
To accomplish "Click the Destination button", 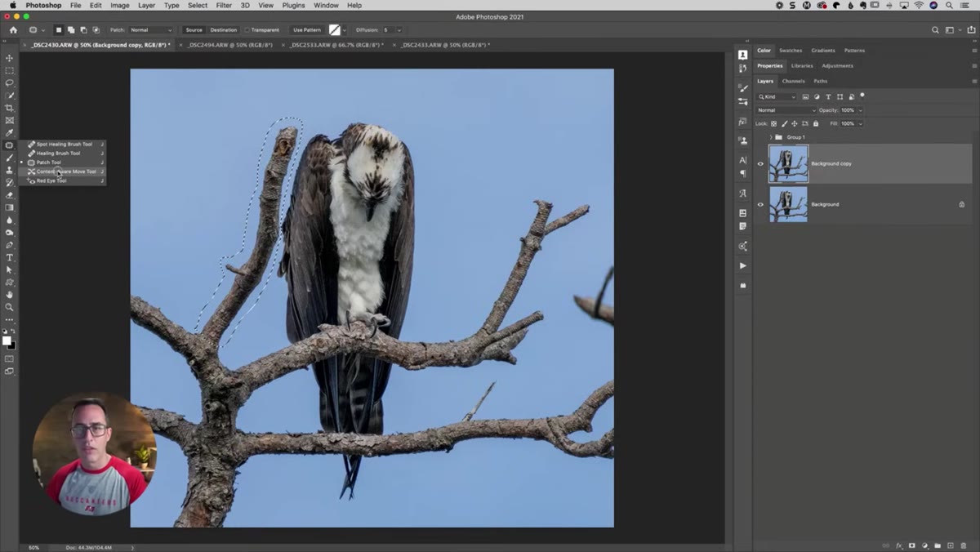I will 223,30.
